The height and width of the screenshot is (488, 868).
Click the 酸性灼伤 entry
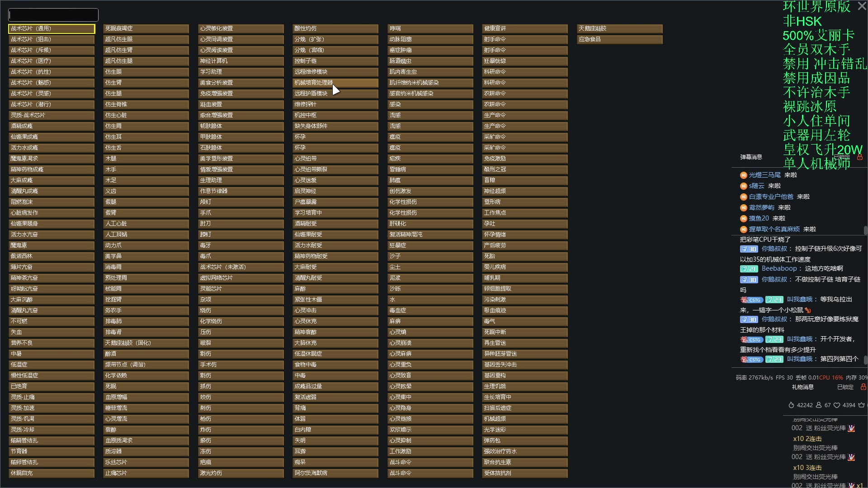tap(335, 28)
